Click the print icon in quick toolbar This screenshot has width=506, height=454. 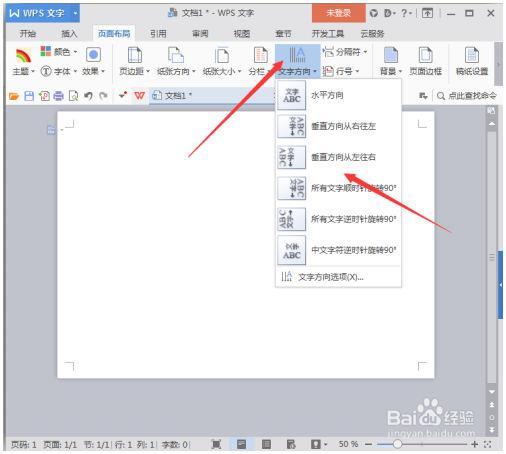[x=59, y=96]
